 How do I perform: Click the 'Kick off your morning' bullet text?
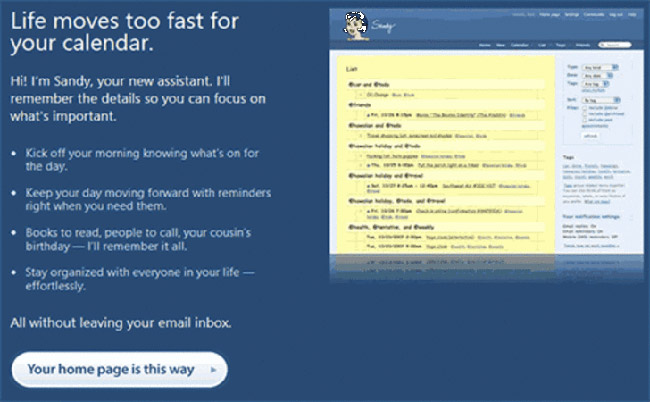coord(142,160)
